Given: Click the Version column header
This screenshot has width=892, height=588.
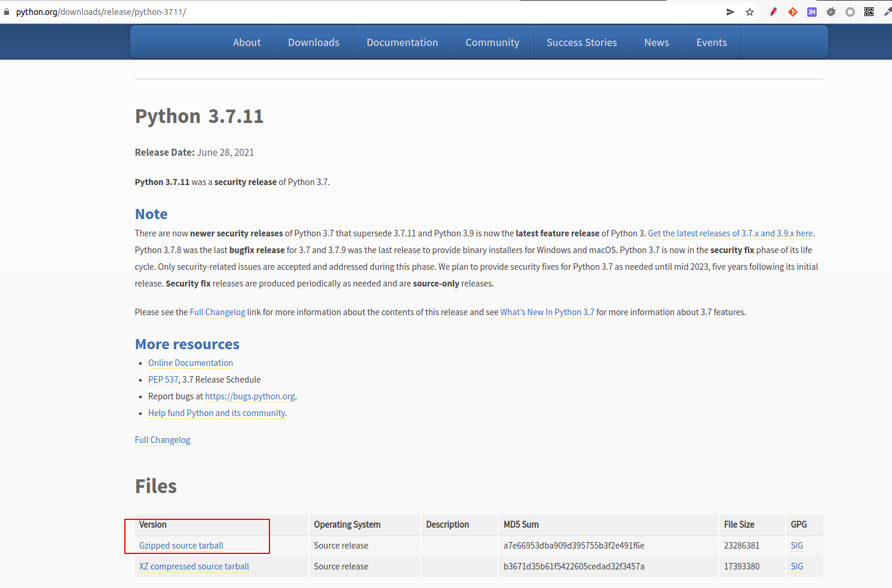Looking at the screenshot, I should point(153,525).
